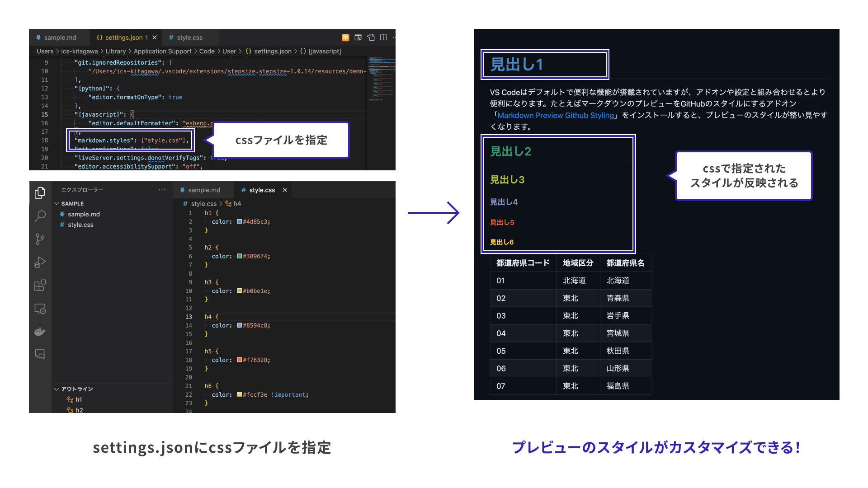Switch to sample.md tab in lower editor

(203, 190)
